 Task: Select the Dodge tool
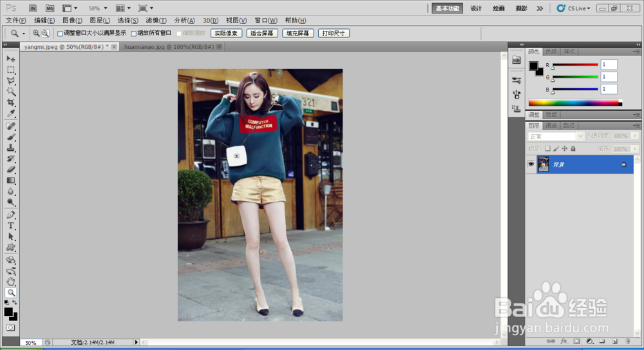(x=11, y=202)
